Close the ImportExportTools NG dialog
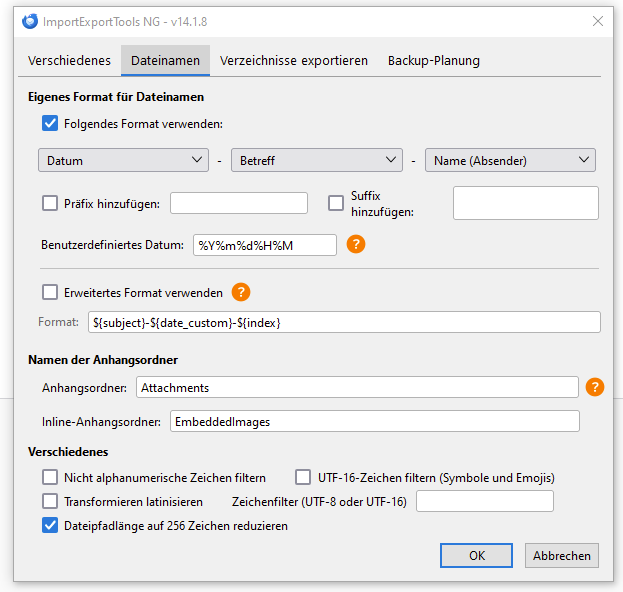 pos(598,20)
